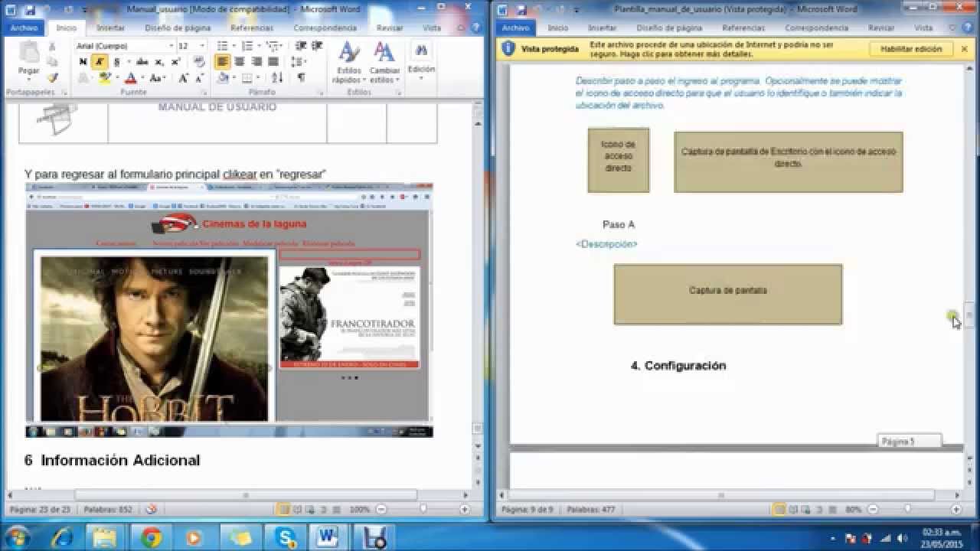Image resolution: width=980 pixels, height=551 pixels.
Task: Expand the font color dropdown arrow
Action: (142, 78)
